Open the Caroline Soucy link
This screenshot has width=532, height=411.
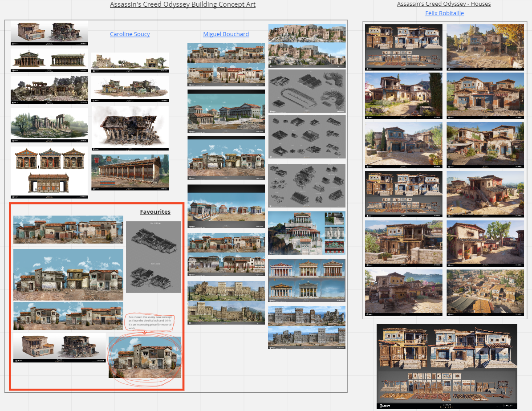pyautogui.click(x=130, y=34)
